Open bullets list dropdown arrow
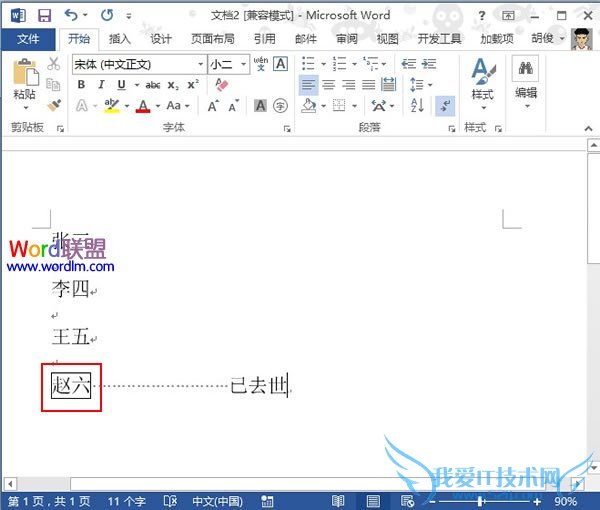 [323, 64]
